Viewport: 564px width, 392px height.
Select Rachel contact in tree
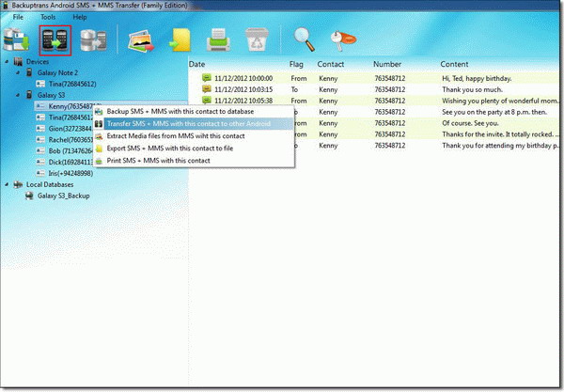click(x=70, y=140)
